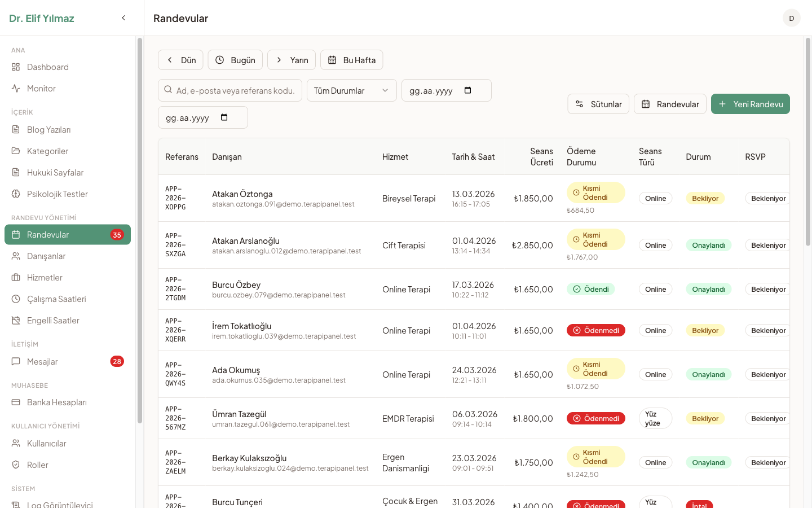Collapse the sidebar with the chevron icon
This screenshot has width=812, height=508.
pos(123,18)
